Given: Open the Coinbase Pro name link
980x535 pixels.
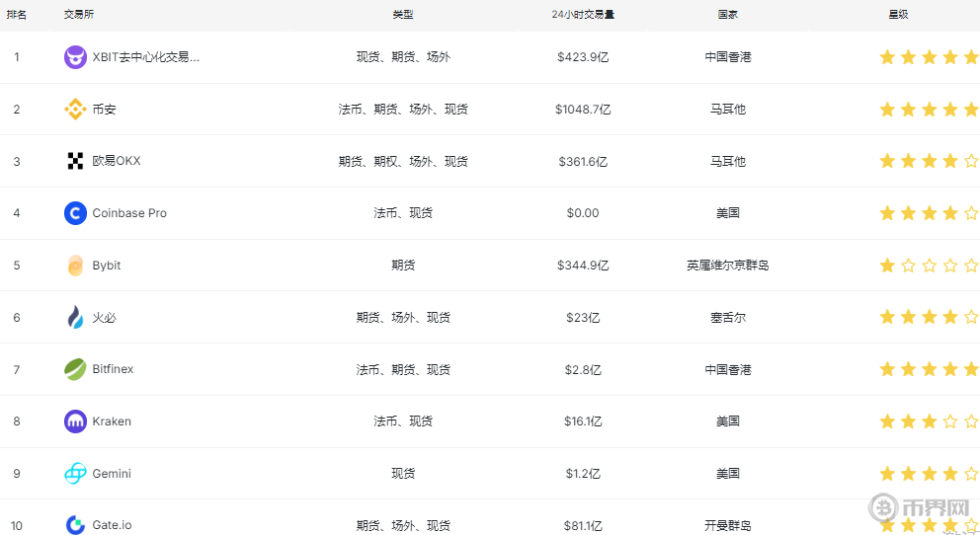Looking at the screenshot, I should pos(129,213).
